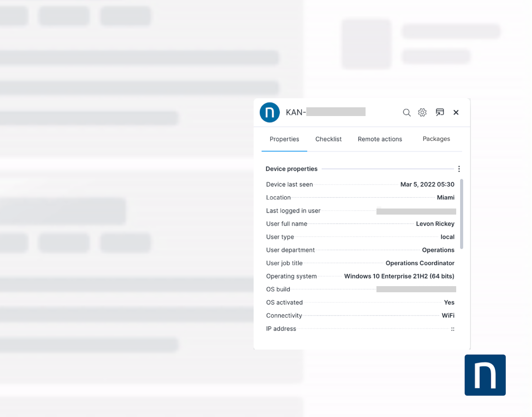The image size is (532, 417).
Task: Open settings via the gear icon
Action: (422, 113)
